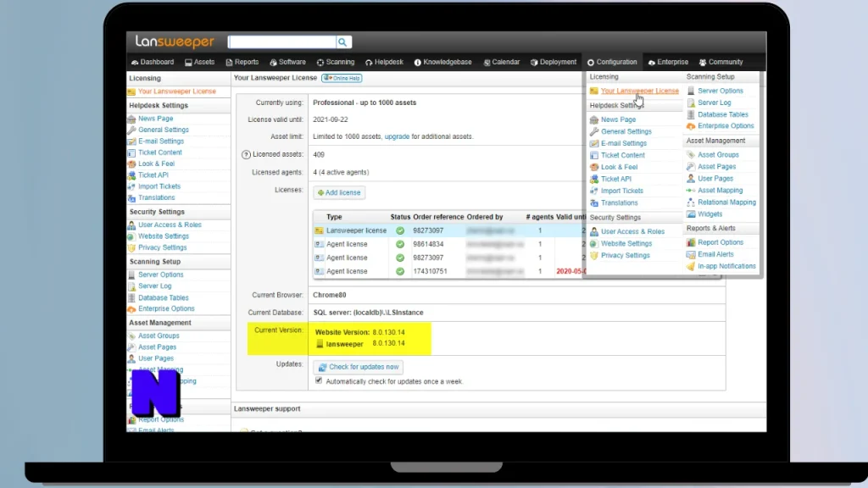Open Ticket Content in left sidebar

pyautogui.click(x=160, y=152)
